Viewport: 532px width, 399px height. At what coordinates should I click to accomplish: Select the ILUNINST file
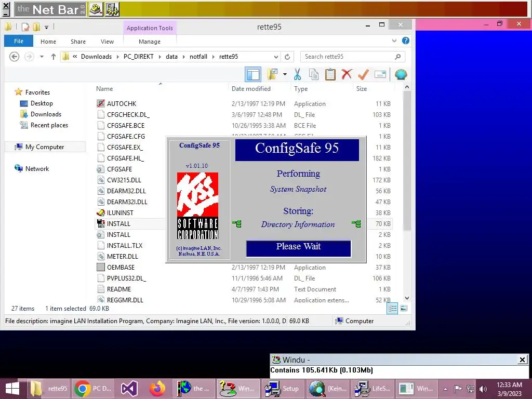pyautogui.click(x=120, y=212)
